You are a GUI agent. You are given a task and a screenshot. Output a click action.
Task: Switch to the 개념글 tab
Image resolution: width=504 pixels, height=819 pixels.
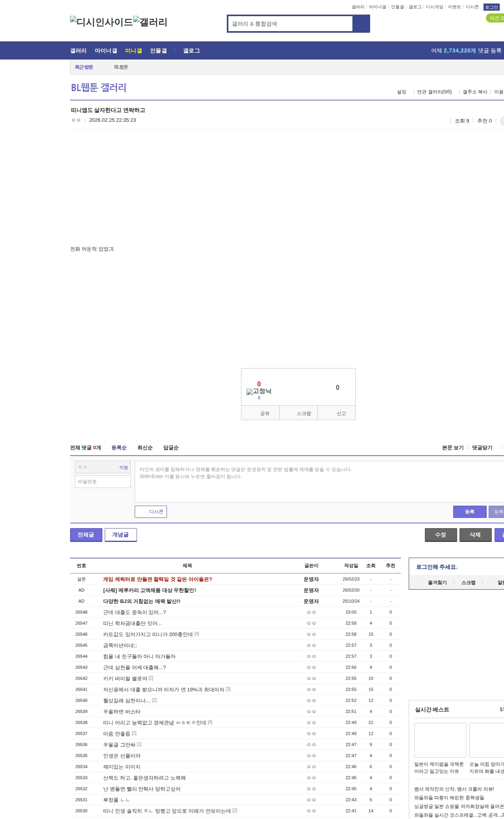[120, 535]
